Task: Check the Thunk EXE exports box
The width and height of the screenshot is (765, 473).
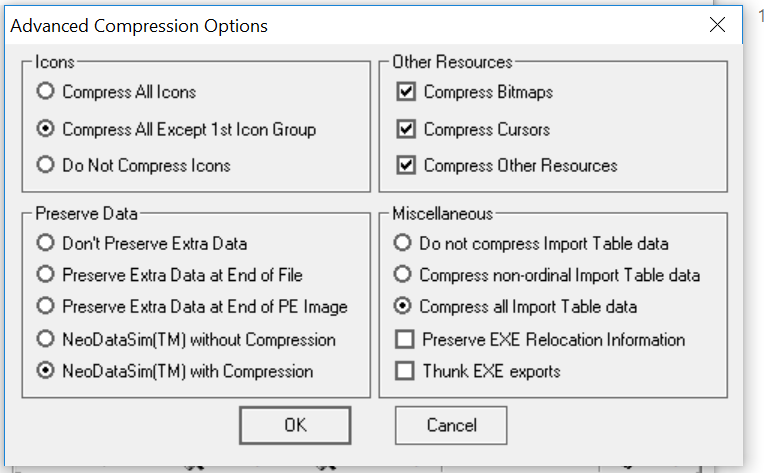Action: pyautogui.click(x=405, y=371)
